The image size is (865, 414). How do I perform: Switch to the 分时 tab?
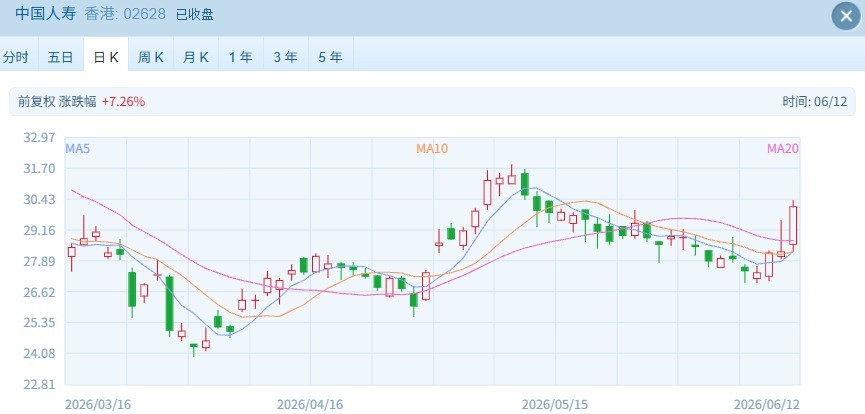pyautogui.click(x=15, y=57)
